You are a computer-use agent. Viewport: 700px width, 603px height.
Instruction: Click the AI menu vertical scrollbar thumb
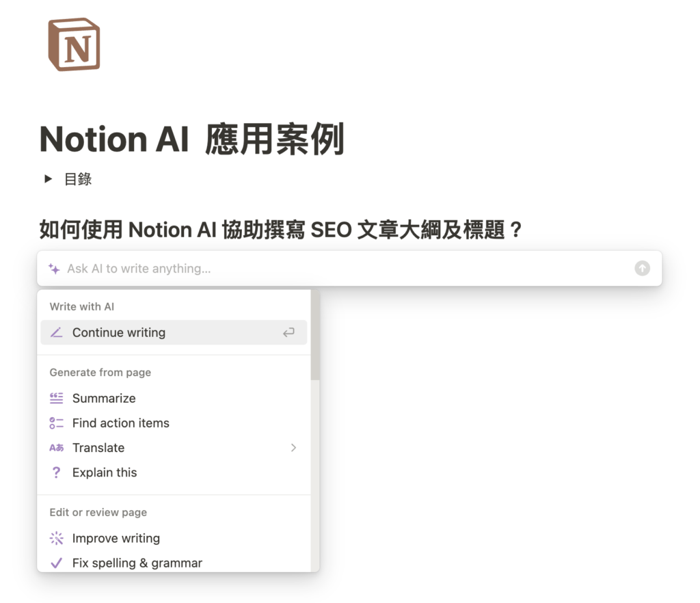pyautogui.click(x=315, y=335)
